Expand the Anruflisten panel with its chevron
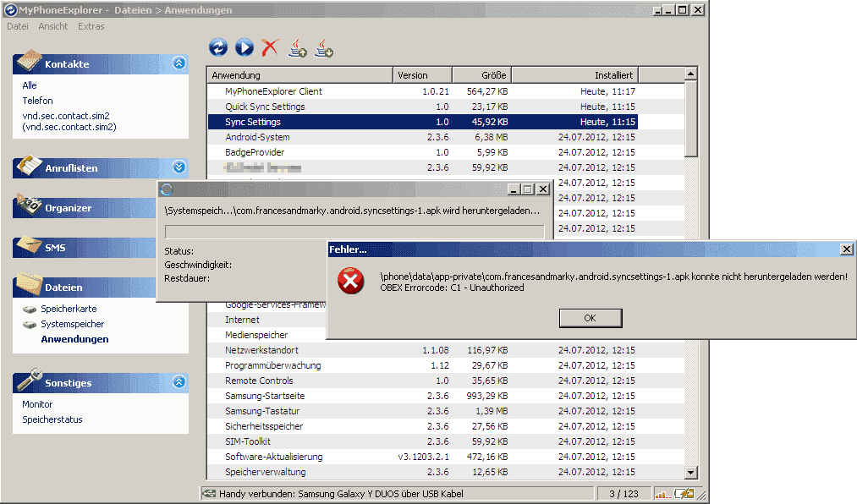 pyautogui.click(x=179, y=167)
